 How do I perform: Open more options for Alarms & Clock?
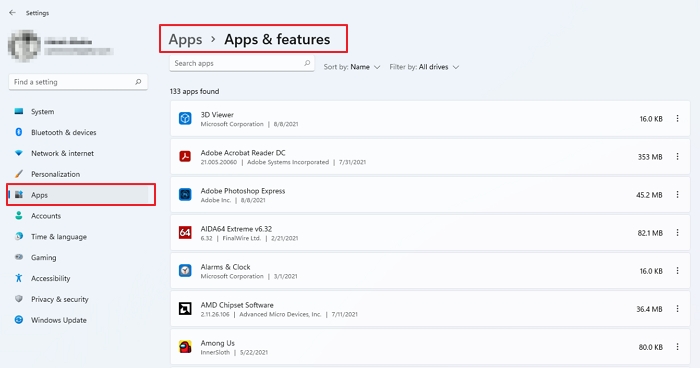(677, 271)
